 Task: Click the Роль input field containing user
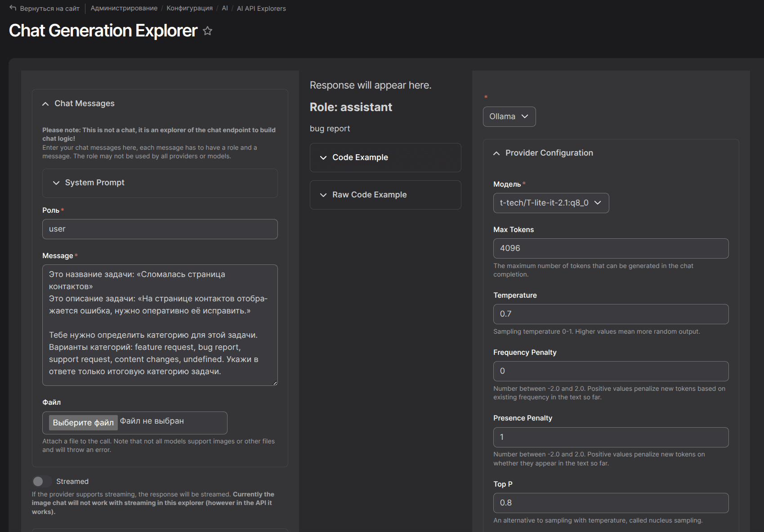point(160,229)
